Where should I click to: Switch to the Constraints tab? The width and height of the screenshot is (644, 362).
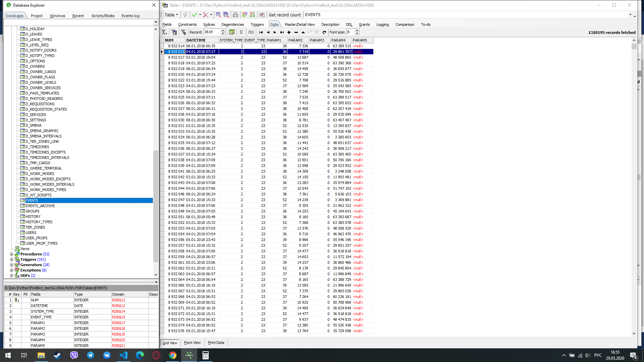(x=187, y=24)
